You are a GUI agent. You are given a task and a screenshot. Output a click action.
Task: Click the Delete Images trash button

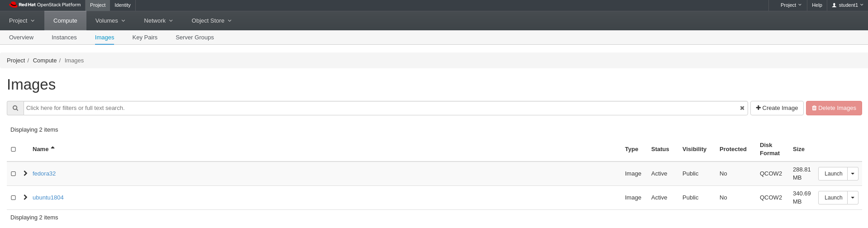[834, 108]
